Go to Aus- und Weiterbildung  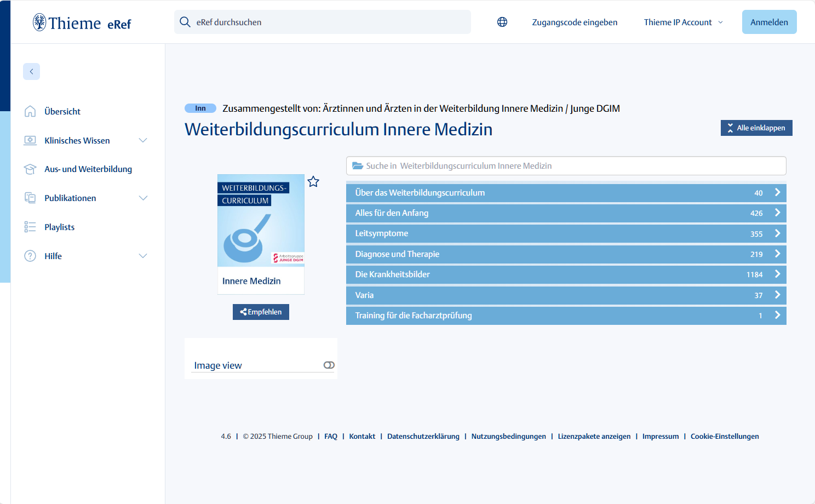coord(88,169)
